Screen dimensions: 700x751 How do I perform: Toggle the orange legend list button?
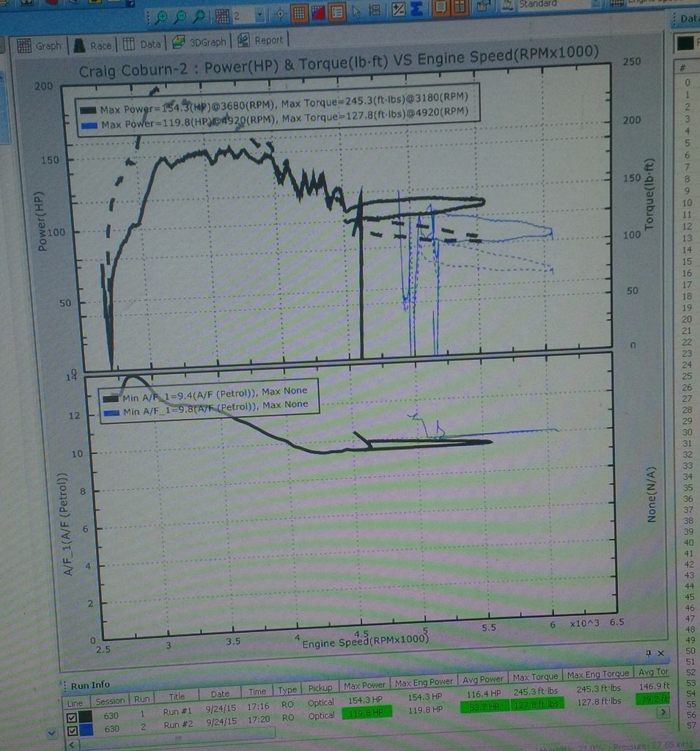[337, 12]
